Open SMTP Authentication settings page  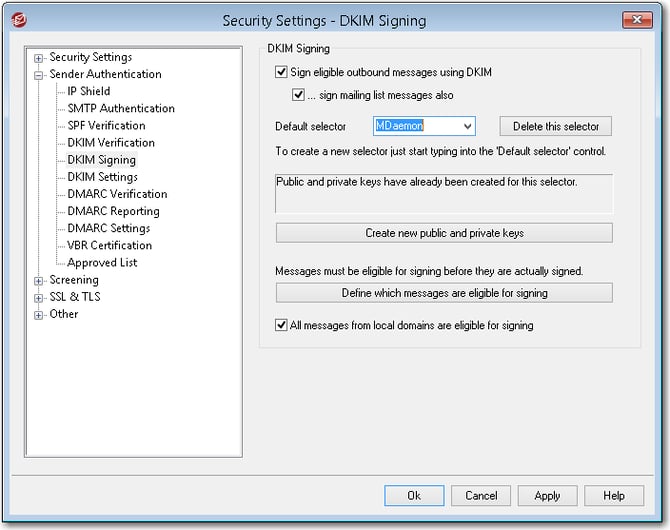tap(121, 108)
